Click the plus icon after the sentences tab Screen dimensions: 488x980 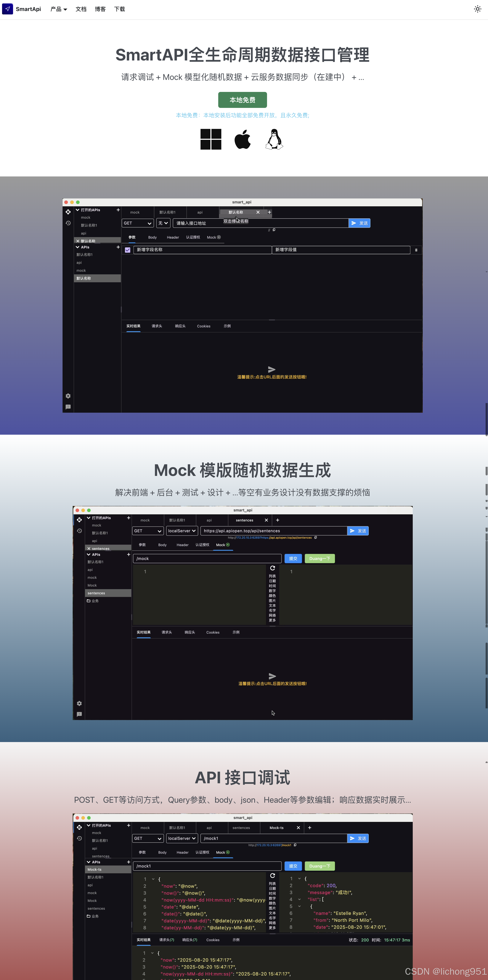pos(278,520)
